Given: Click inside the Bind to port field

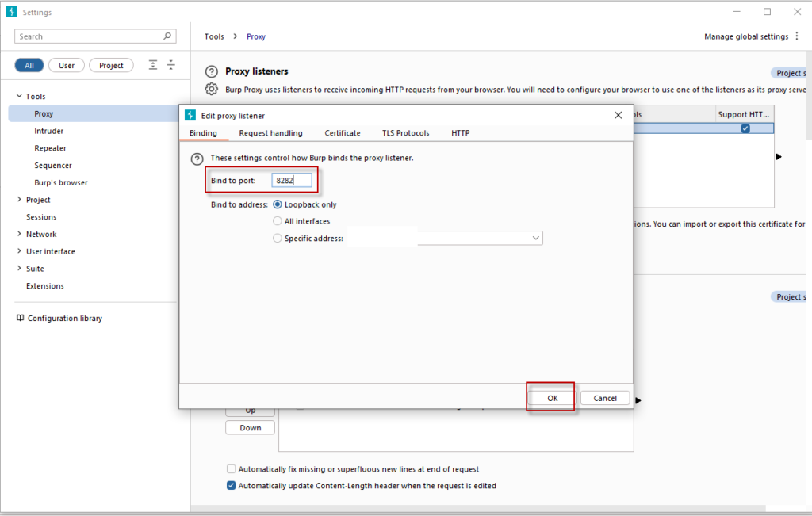Looking at the screenshot, I should (x=290, y=180).
